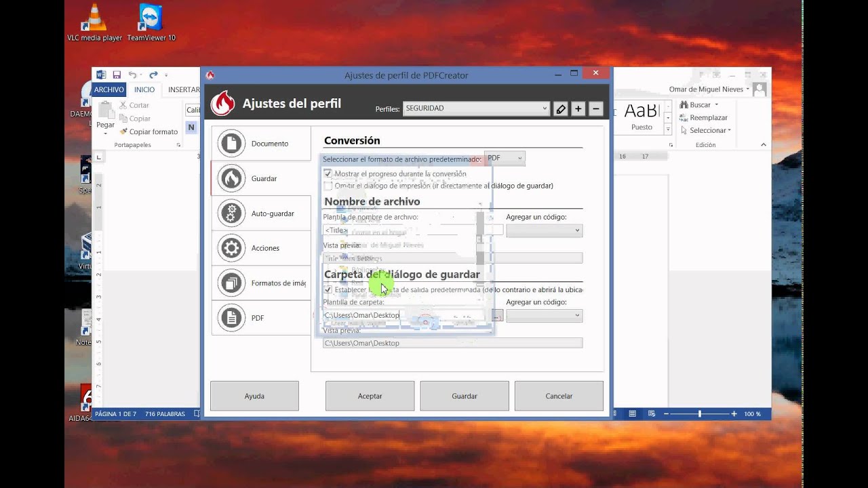Customize Quick Access Toolbar dropdown in Word
The image size is (868, 488).
coord(166,75)
